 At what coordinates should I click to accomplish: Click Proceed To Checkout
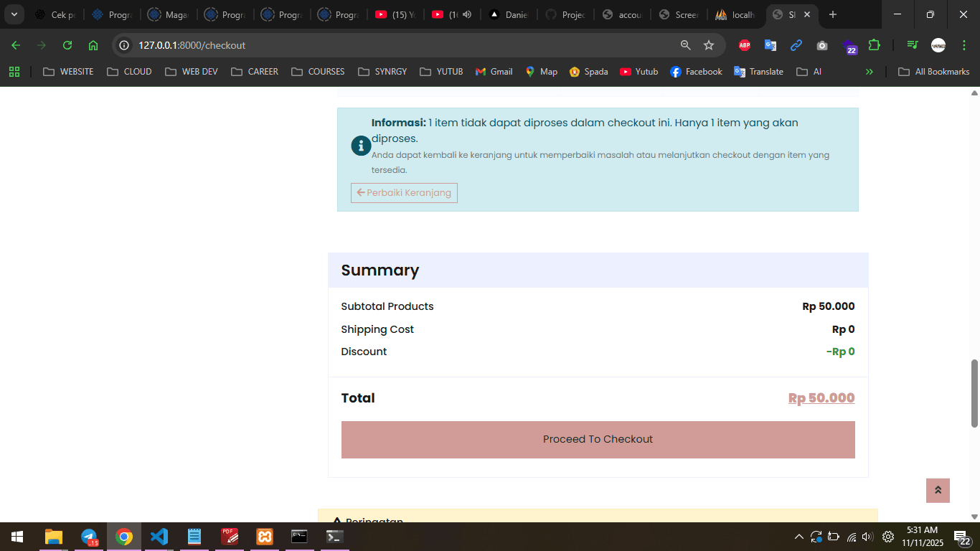(x=598, y=438)
